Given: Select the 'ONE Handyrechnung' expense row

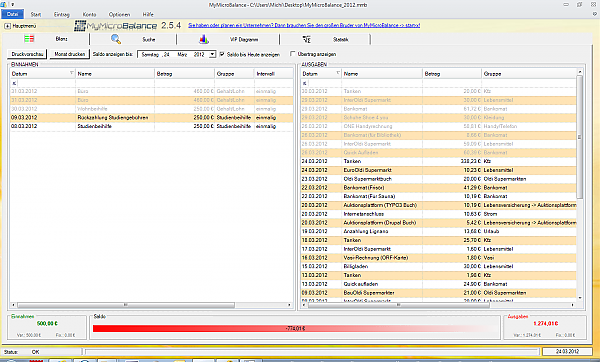Looking at the screenshot, I should click(439, 126).
